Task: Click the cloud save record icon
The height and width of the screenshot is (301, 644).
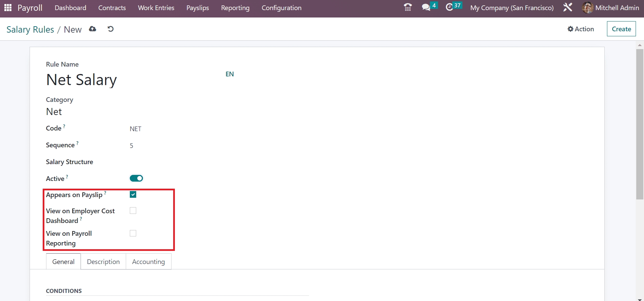Action: point(92,29)
